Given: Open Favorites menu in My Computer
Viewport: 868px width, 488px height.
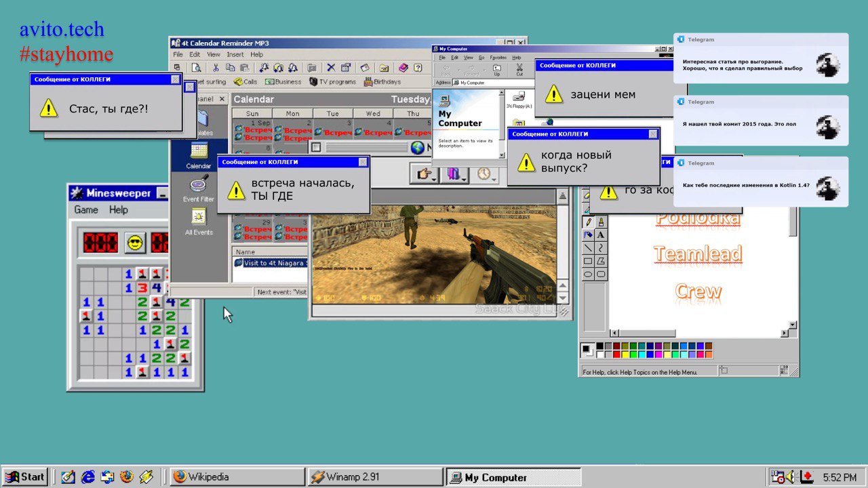Looking at the screenshot, I should (498, 58).
